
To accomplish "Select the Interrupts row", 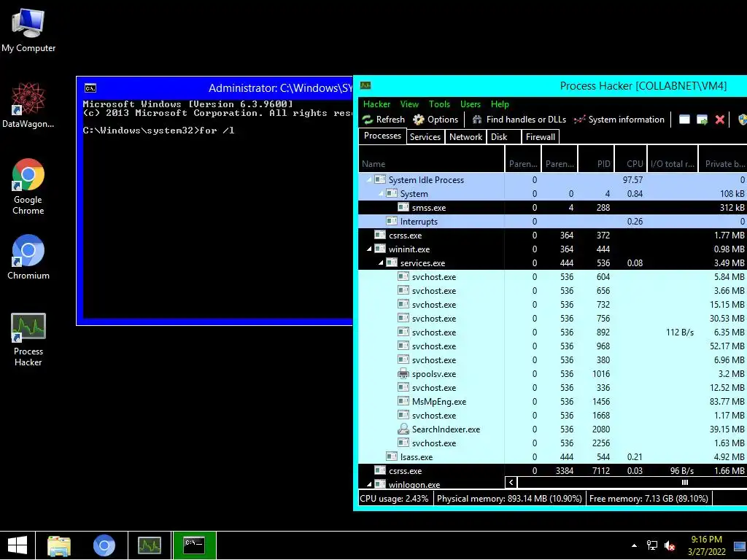I will [x=553, y=221].
